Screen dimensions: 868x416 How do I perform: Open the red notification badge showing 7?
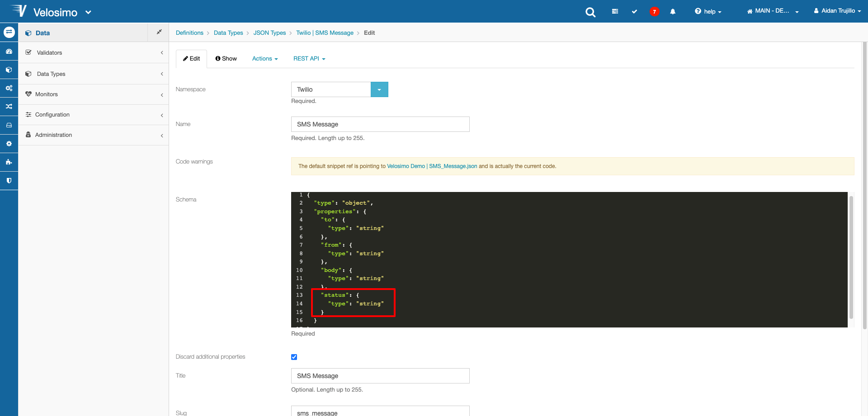[654, 12]
